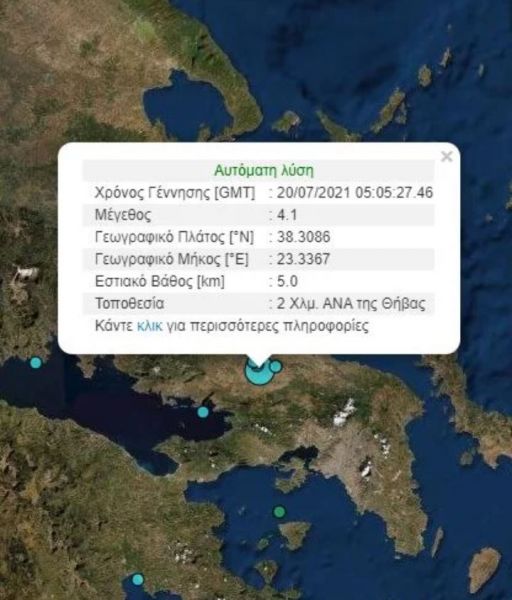Viewport: 512px width, 600px height.
Task: Click the latitude value 38.3086
Action: pyautogui.click(x=303, y=237)
